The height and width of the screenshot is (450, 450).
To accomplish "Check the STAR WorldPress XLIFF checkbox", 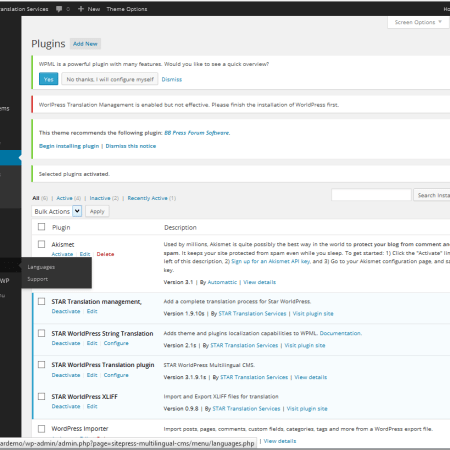I will pos(41,396).
